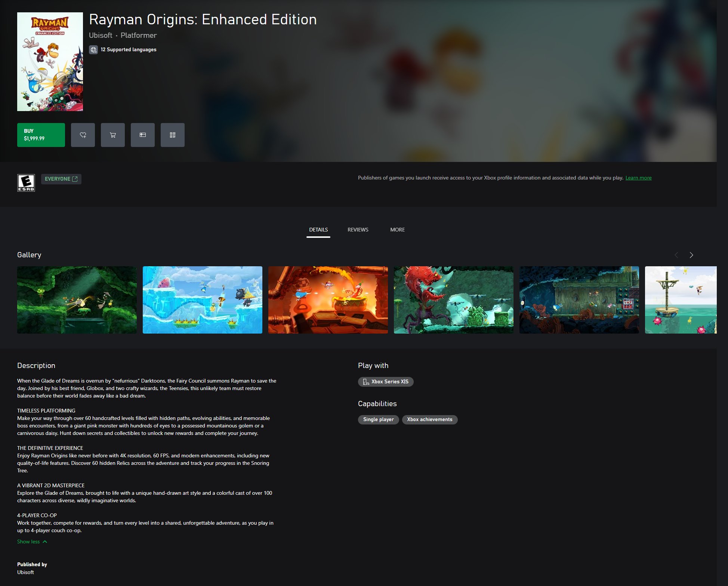The image size is (728, 586).
Task: Click the redeem code card icon
Action: tap(143, 135)
